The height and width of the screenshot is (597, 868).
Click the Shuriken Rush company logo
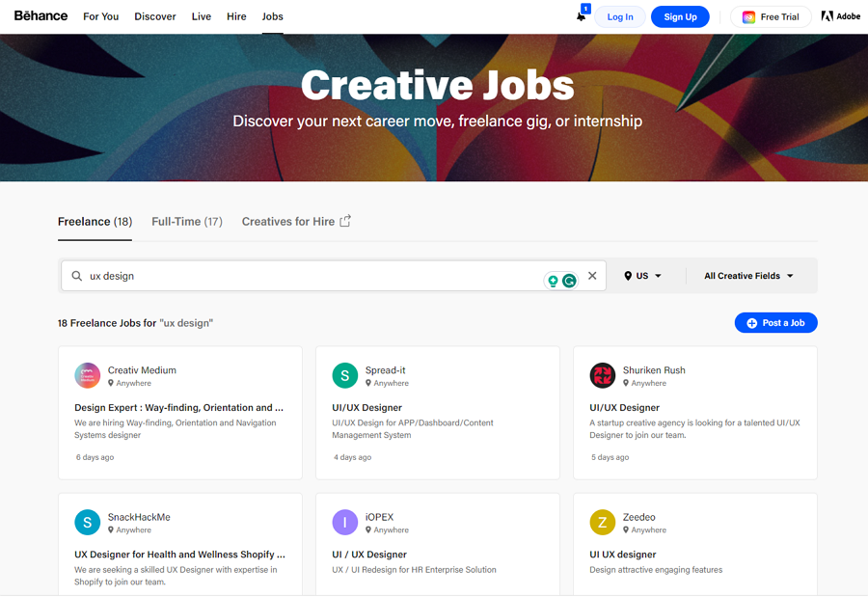tap(602, 375)
